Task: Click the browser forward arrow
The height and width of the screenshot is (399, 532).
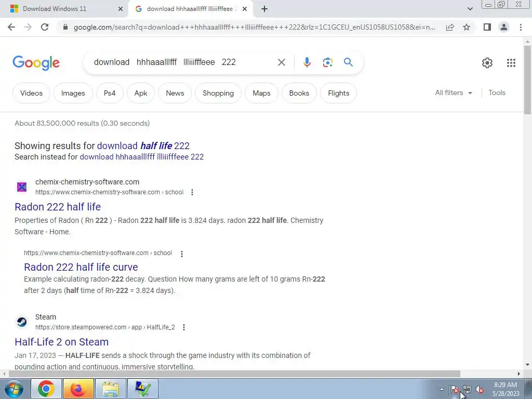Action: [x=28, y=27]
